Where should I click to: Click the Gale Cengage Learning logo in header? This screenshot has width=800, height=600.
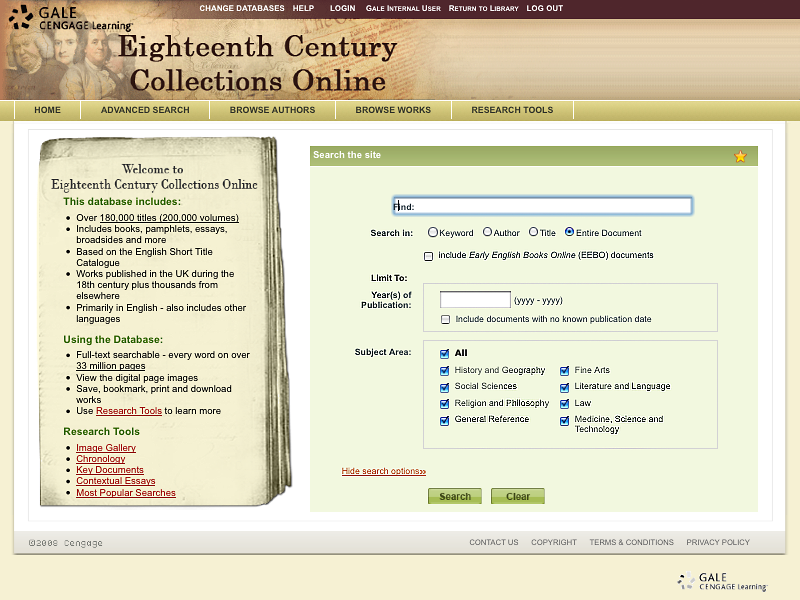click(x=70, y=17)
